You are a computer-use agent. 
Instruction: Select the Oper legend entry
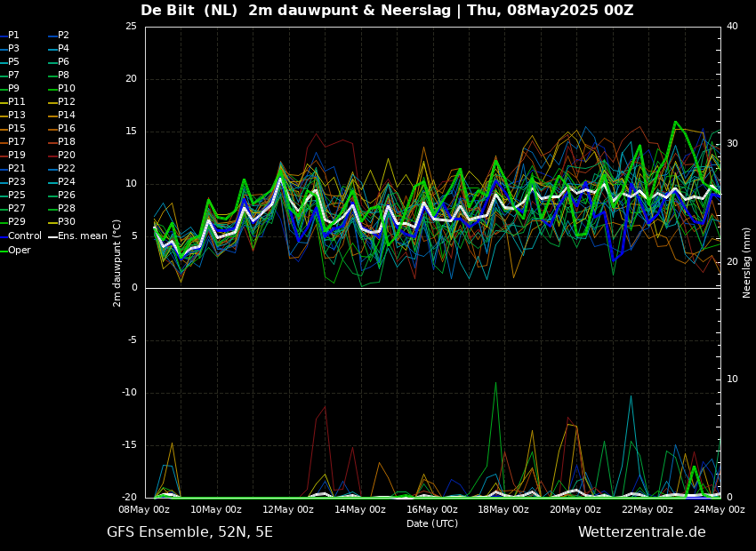15,250
